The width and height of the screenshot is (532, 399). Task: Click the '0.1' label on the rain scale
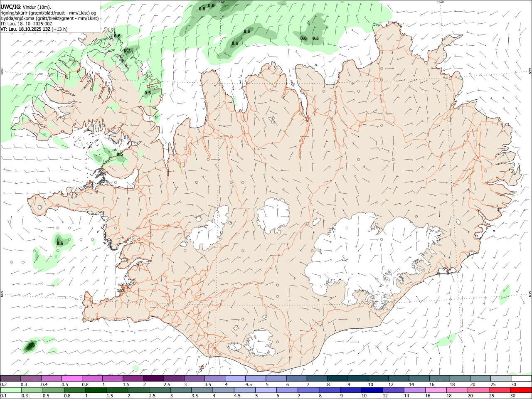click(x=3, y=396)
